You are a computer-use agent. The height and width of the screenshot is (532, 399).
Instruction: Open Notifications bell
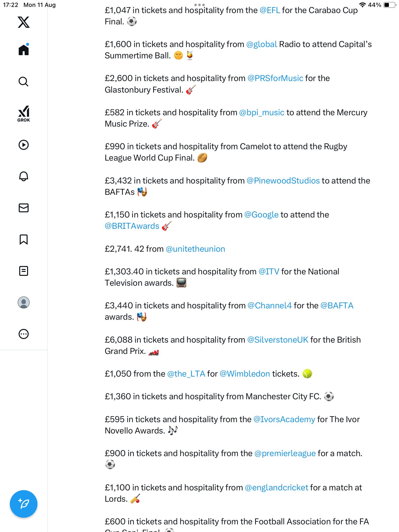[x=24, y=176]
